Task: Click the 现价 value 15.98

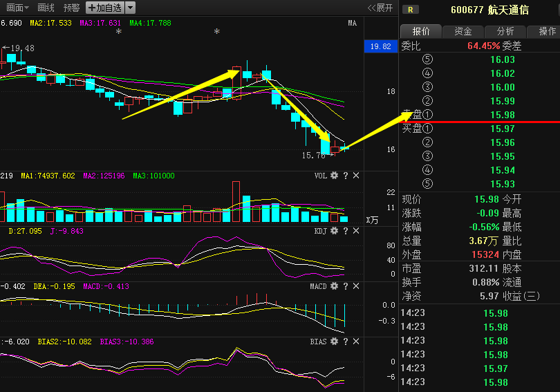Action: tap(487, 199)
